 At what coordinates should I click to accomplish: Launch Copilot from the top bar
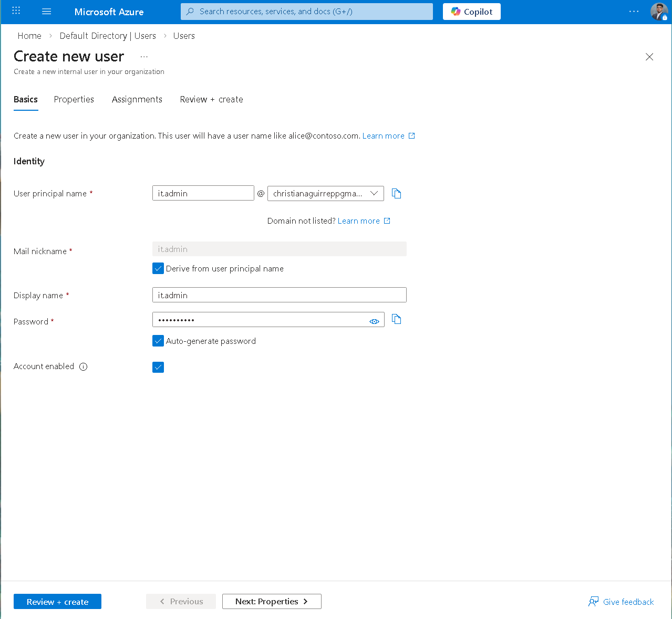(471, 11)
